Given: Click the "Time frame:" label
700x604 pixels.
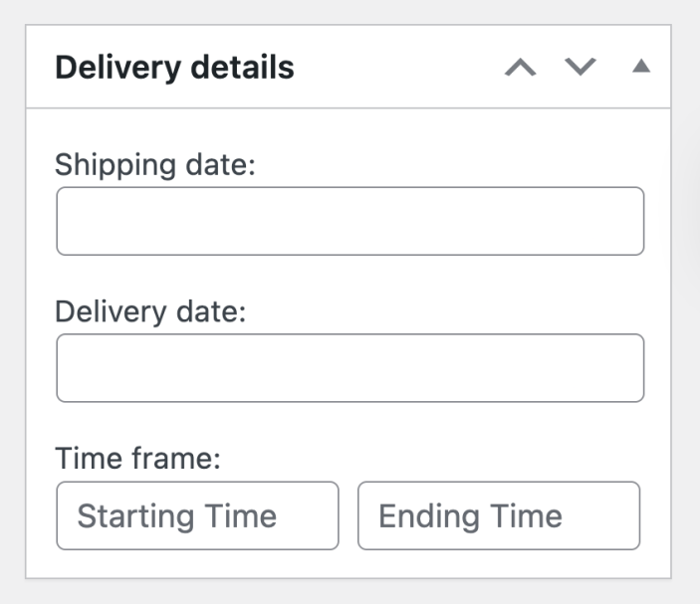Looking at the screenshot, I should (x=137, y=459).
